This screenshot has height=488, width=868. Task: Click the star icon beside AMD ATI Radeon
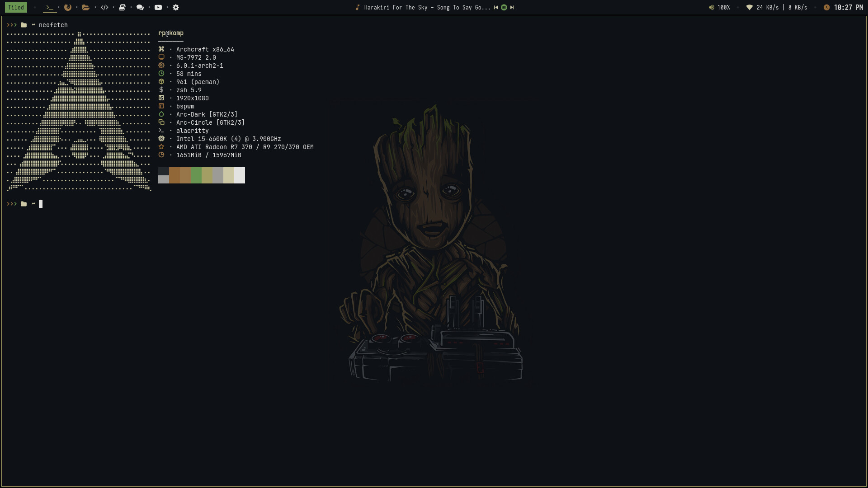(161, 147)
